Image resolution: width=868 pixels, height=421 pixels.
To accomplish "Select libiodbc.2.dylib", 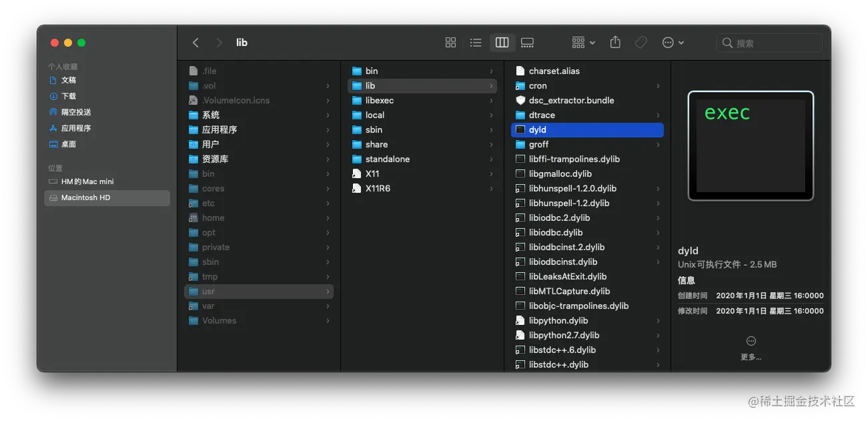I will pyautogui.click(x=587, y=218).
